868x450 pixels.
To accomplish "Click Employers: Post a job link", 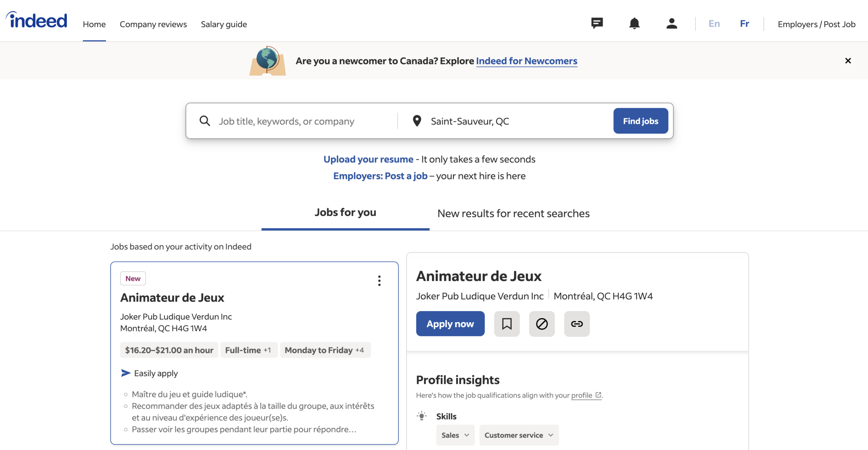I will [x=380, y=176].
